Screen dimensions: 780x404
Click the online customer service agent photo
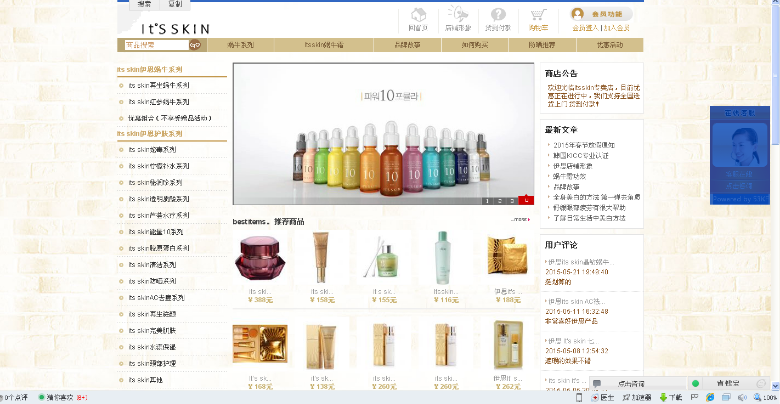740,145
